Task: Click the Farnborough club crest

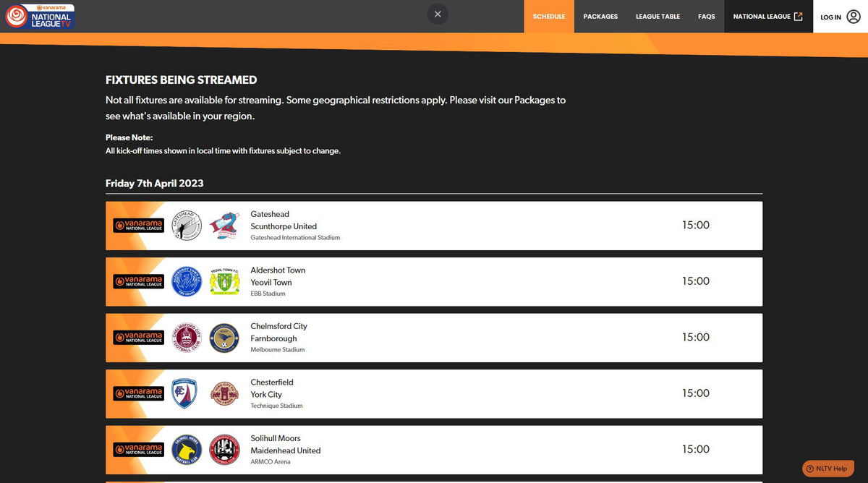Action: 224,338
